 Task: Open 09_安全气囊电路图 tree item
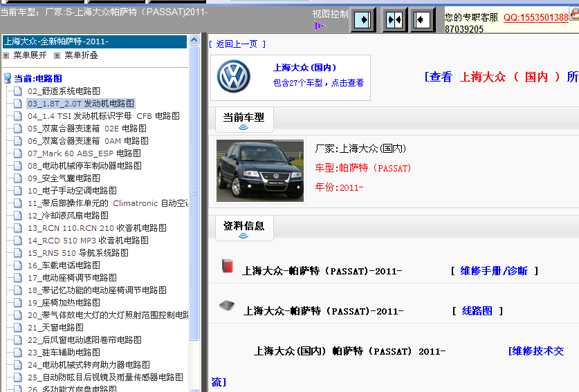point(64,178)
